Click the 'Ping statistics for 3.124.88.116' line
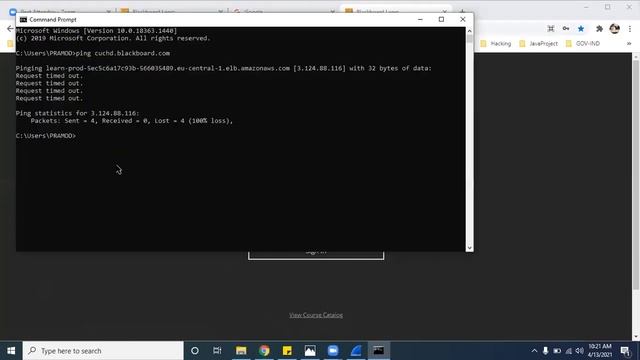Viewport: 640px width, 360px height. 78,113
